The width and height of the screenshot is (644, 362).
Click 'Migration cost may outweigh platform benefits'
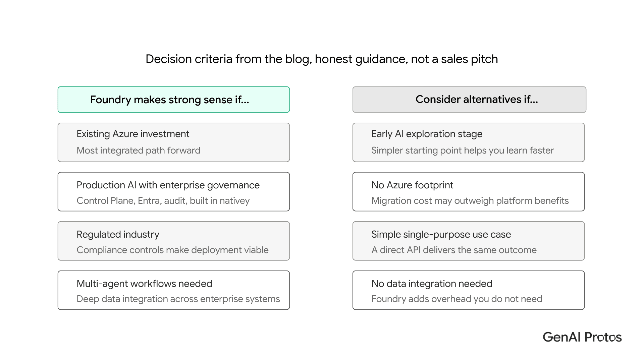tap(470, 200)
